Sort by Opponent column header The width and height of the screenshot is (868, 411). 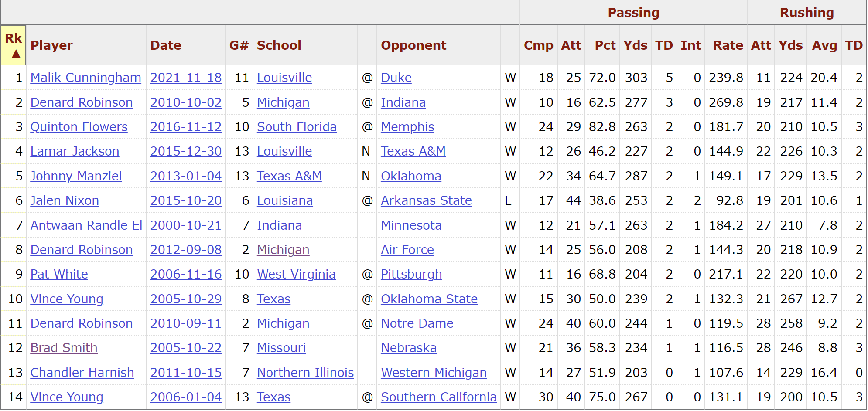click(x=413, y=45)
